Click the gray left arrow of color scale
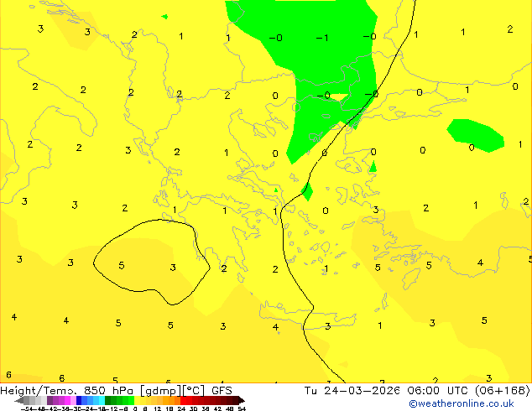Viewport: 532px width, 411px height. pyautogui.click(x=19, y=400)
